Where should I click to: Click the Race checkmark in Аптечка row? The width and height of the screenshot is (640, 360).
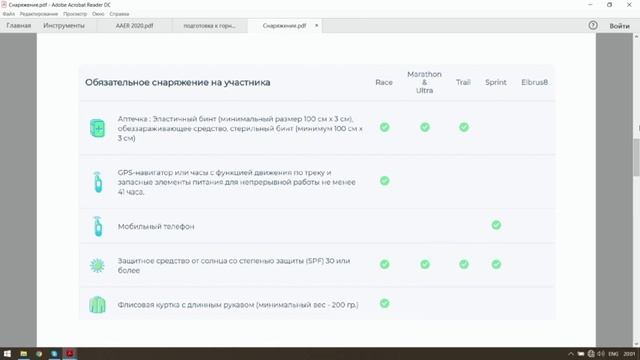coord(384,127)
